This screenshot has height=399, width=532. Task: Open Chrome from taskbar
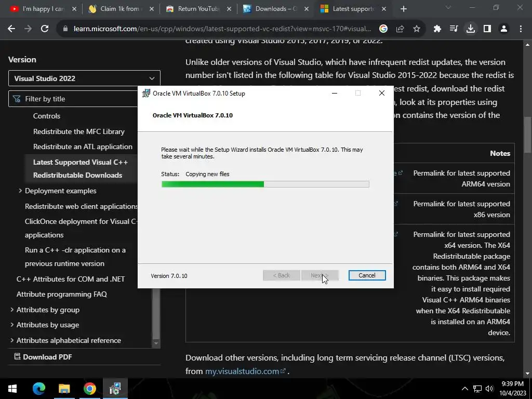click(89, 389)
